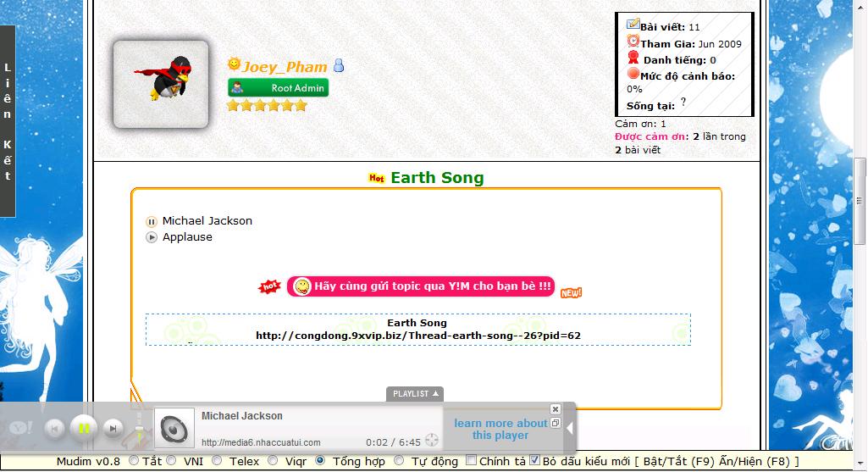The width and height of the screenshot is (868, 472).
Task: Pop out the media player window
Action: (x=556, y=423)
